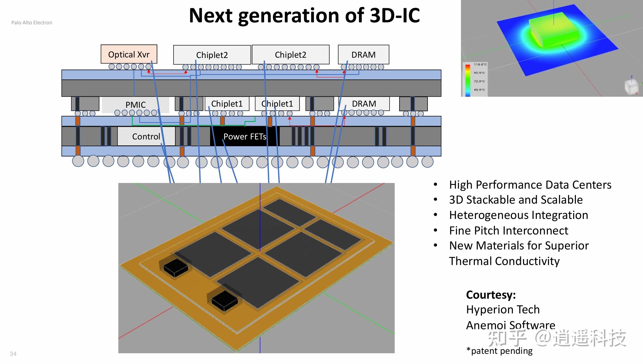This screenshot has height=364, width=643.
Task: Select 'Heterogeneous Integration' bullet text
Action: pos(518,215)
